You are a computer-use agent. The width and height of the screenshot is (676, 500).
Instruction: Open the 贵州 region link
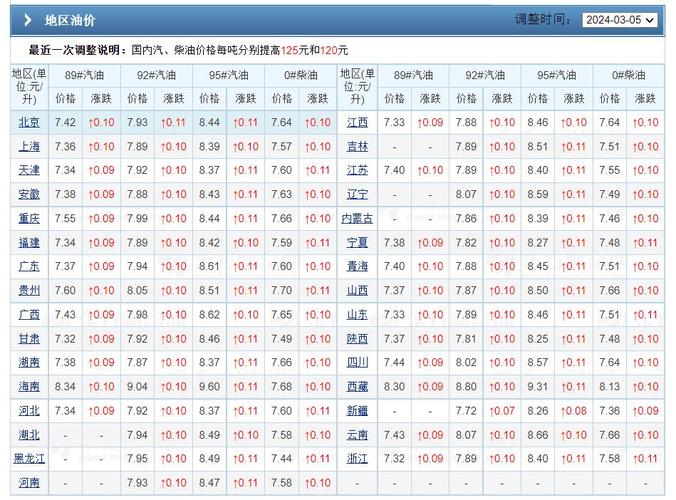pos(29,291)
